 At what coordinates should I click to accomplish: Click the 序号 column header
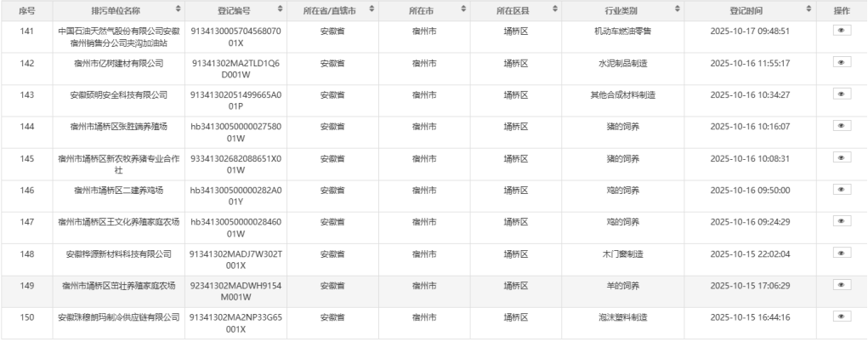point(26,9)
